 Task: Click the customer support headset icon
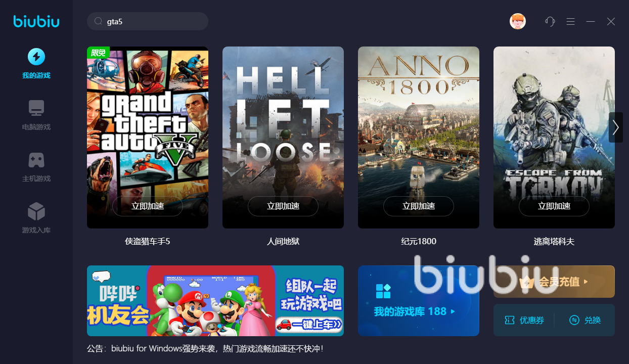pos(550,21)
